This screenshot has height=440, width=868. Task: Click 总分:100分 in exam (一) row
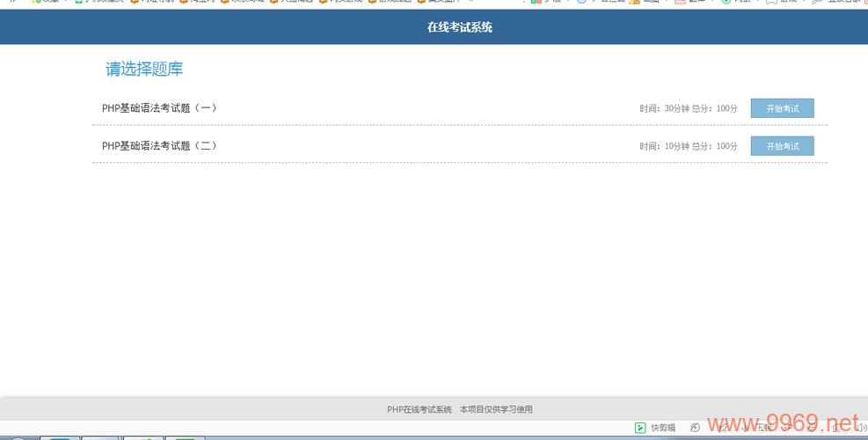[x=715, y=108]
